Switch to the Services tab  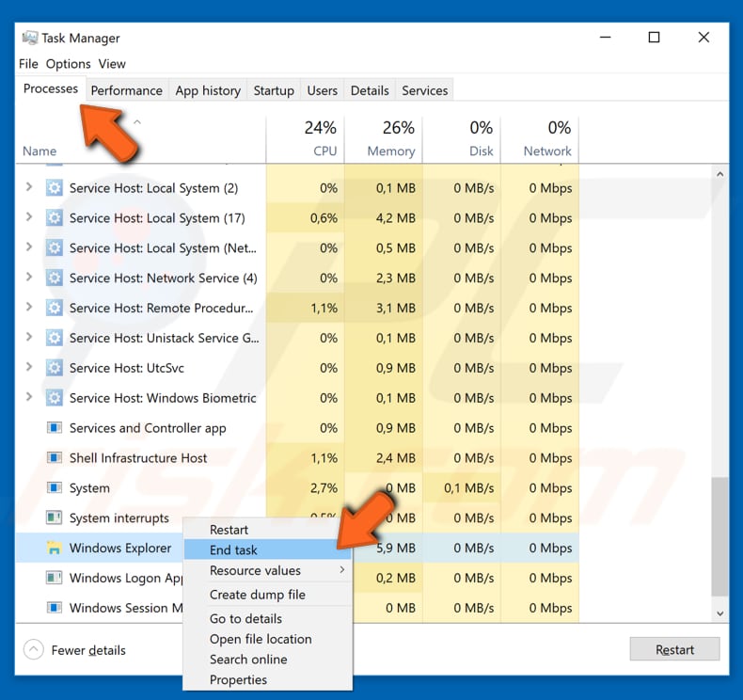pyautogui.click(x=424, y=90)
